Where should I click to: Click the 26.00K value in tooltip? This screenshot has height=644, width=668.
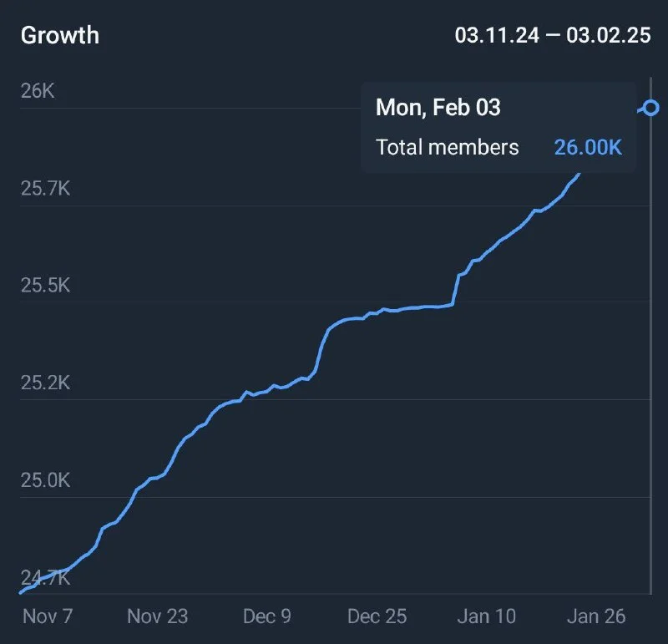pyautogui.click(x=588, y=147)
